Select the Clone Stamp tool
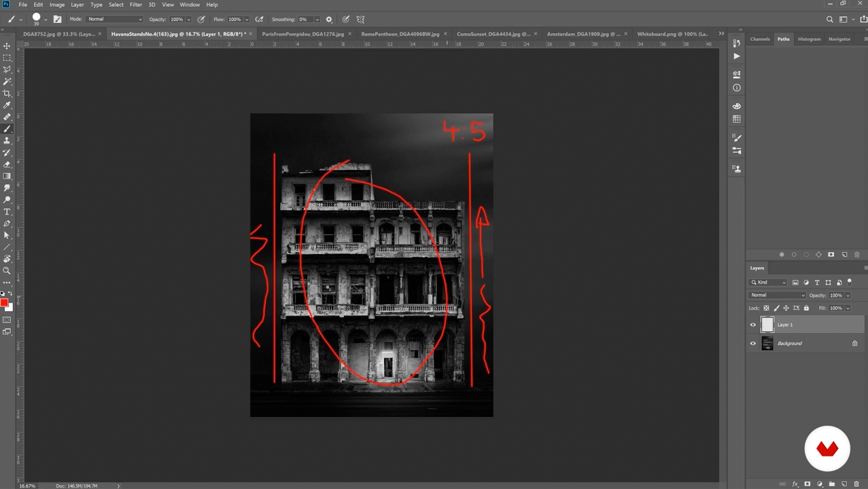Screen dimensions: 868x489 [x=7, y=141]
